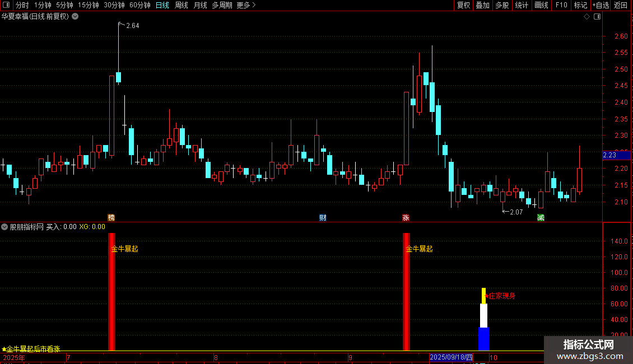Screen dimensions: 633x364
Task: Click the 买入: 0.00 indicator value
Action: tap(62, 227)
